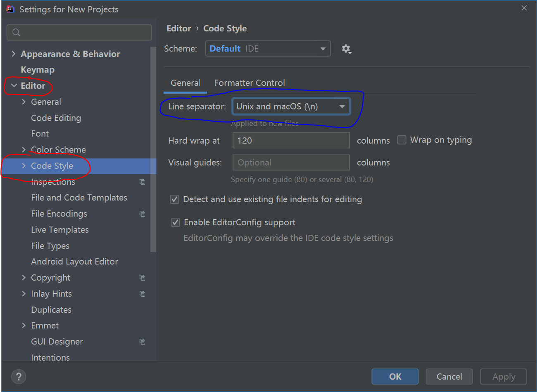
Task: Switch to the Formatter Control tab
Action: 249,83
